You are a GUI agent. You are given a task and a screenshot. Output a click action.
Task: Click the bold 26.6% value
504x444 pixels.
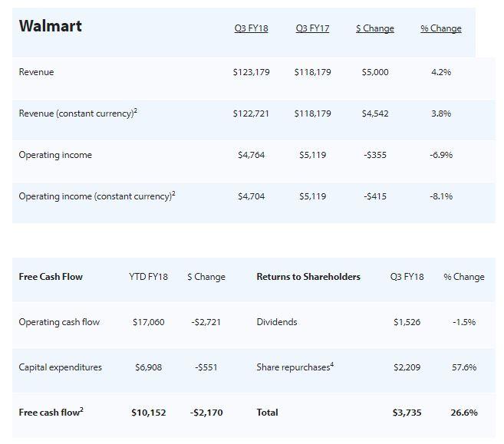(464, 413)
